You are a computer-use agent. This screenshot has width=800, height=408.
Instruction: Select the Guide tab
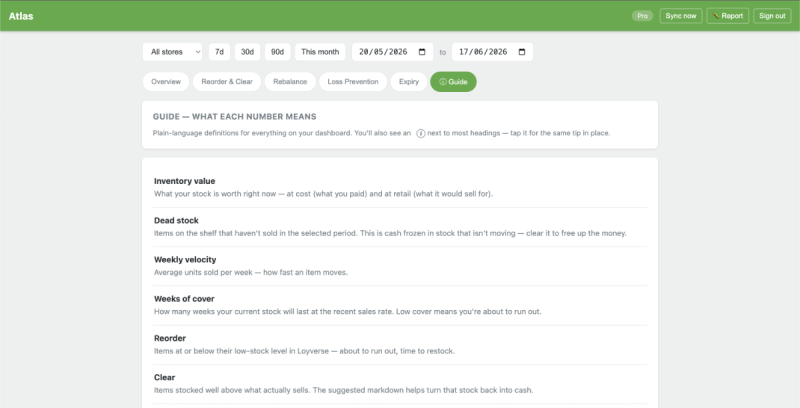point(453,82)
